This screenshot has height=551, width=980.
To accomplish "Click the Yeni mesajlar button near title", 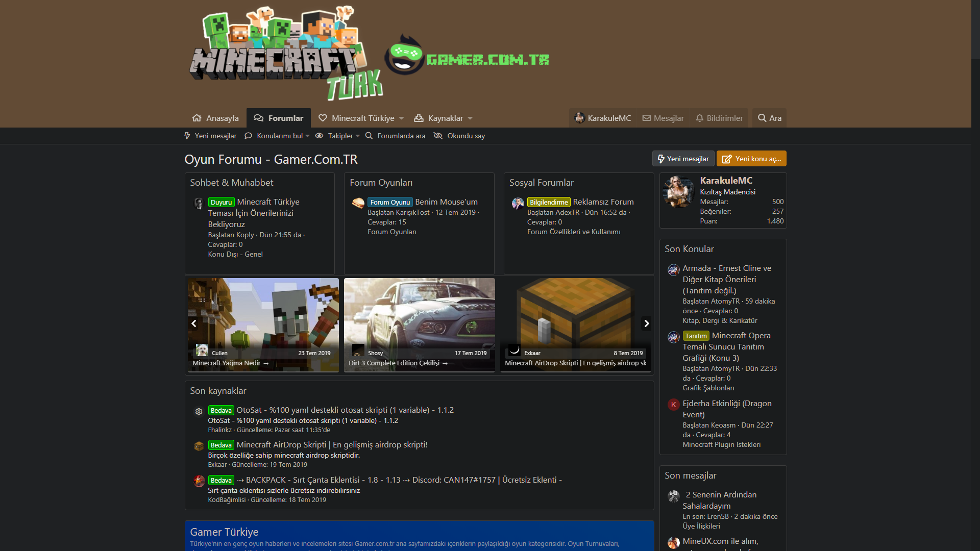I will click(x=683, y=159).
